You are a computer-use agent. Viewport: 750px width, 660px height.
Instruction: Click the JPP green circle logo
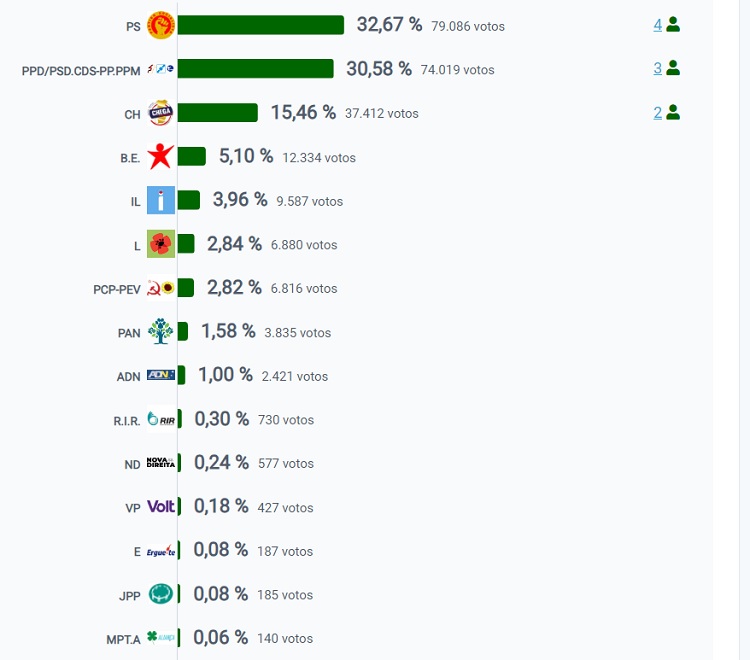coord(160,594)
